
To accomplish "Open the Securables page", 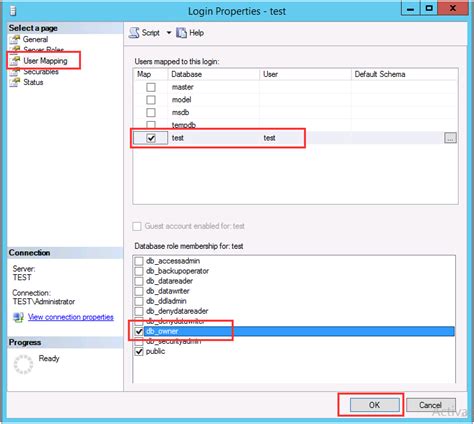I will tap(41, 72).
